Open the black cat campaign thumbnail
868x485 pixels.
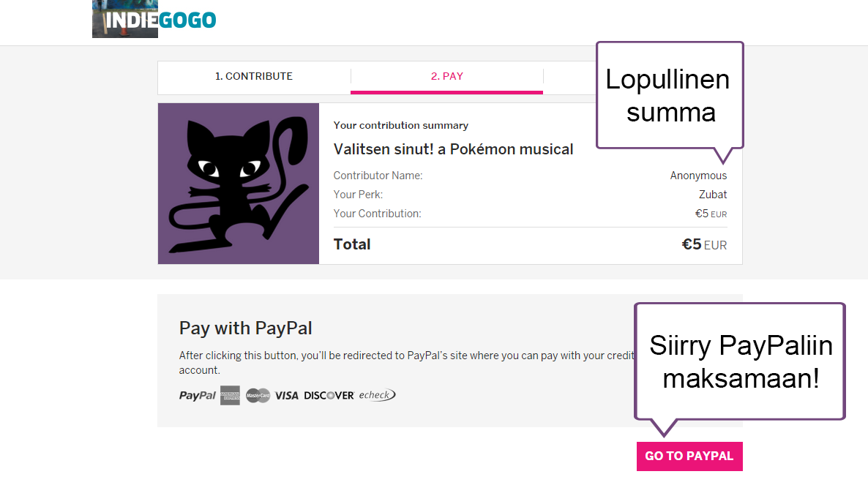point(239,184)
